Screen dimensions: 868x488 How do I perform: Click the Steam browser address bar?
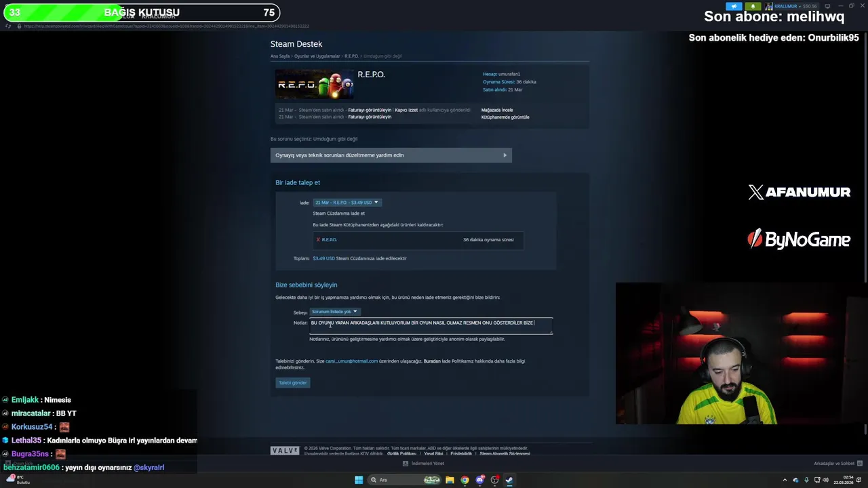(x=166, y=26)
